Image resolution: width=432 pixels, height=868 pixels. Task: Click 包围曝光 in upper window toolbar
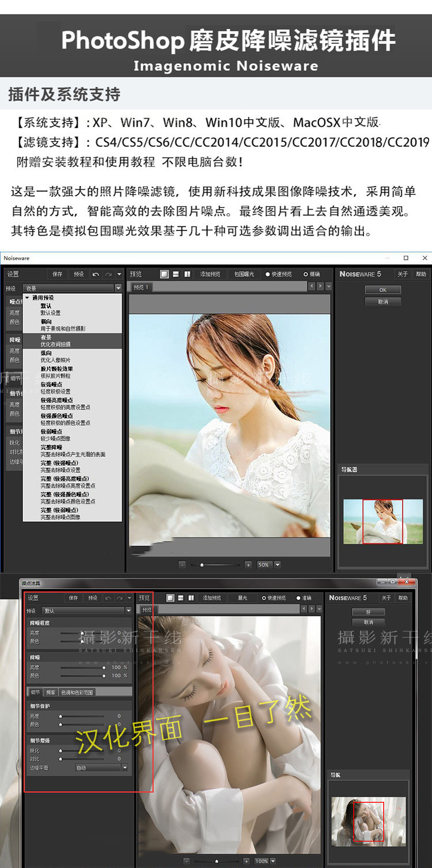[244, 274]
